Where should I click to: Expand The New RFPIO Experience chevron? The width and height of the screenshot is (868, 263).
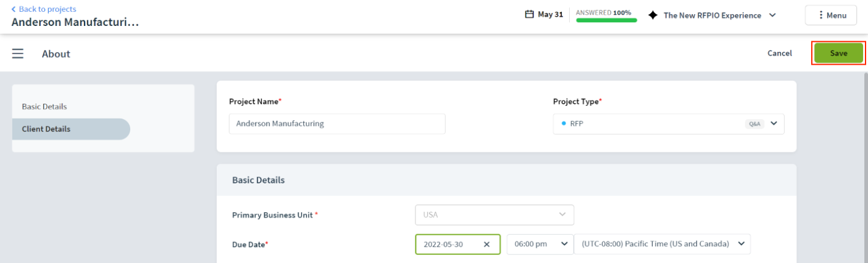pos(772,15)
